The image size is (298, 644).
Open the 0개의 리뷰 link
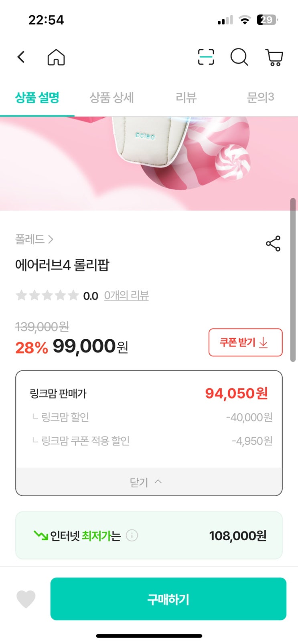(x=126, y=296)
